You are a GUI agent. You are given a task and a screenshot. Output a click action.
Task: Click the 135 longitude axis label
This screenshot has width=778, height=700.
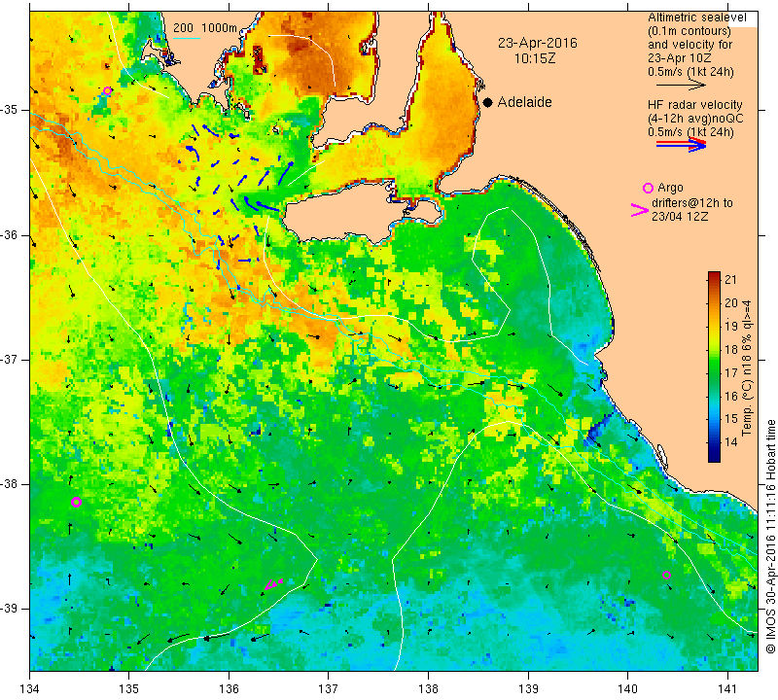point(129,688)
